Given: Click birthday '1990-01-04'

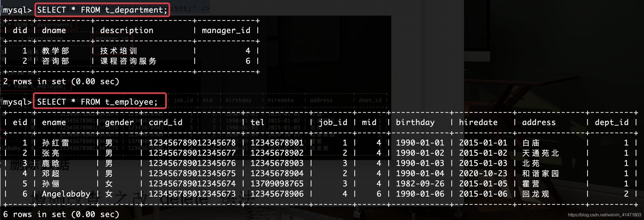Looking at the screenshot, I should (420, 173).
